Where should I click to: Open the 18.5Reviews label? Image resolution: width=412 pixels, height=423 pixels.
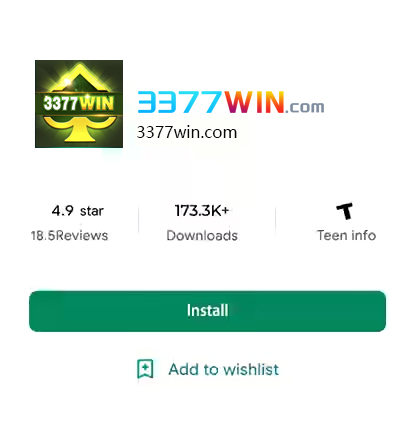coord(69,236)
